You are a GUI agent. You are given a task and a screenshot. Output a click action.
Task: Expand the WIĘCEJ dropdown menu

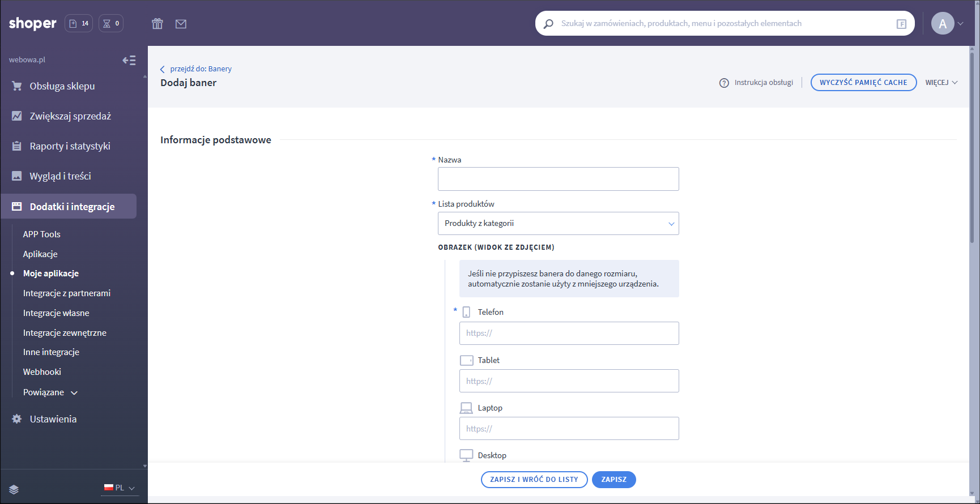click(941, 83)
